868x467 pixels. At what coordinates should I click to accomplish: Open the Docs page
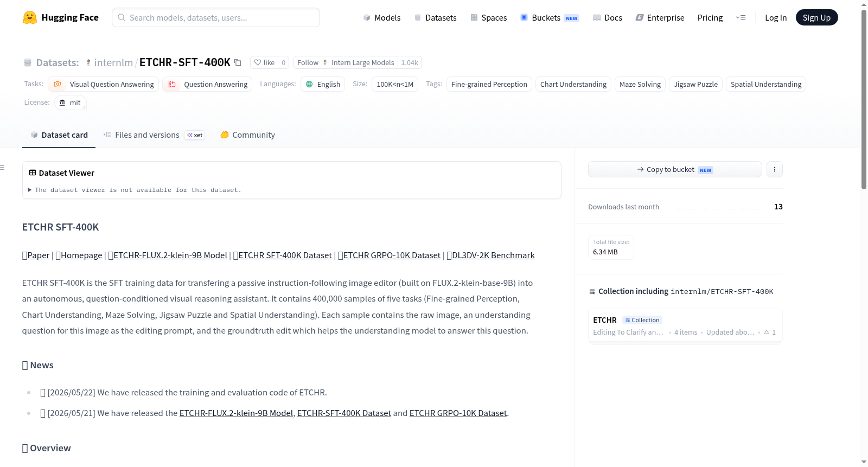point(608,17)
